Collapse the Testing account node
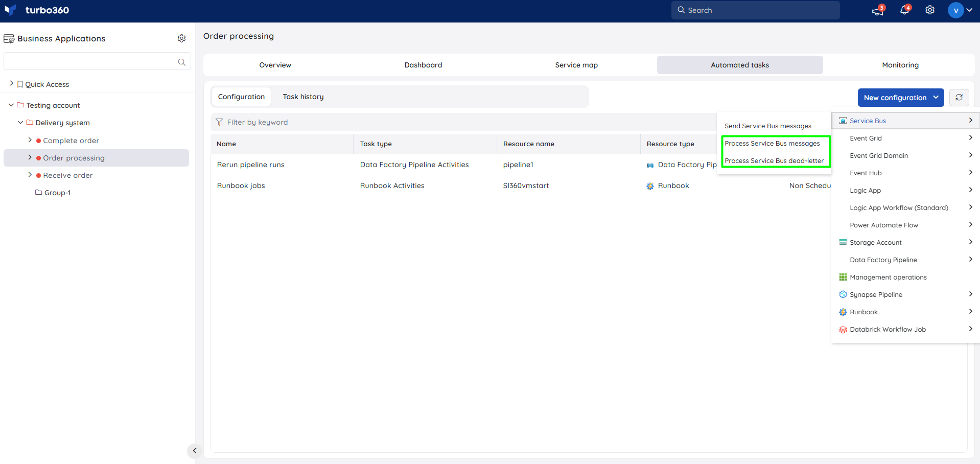This screenshot has height=464, width=980. point(11,105)
